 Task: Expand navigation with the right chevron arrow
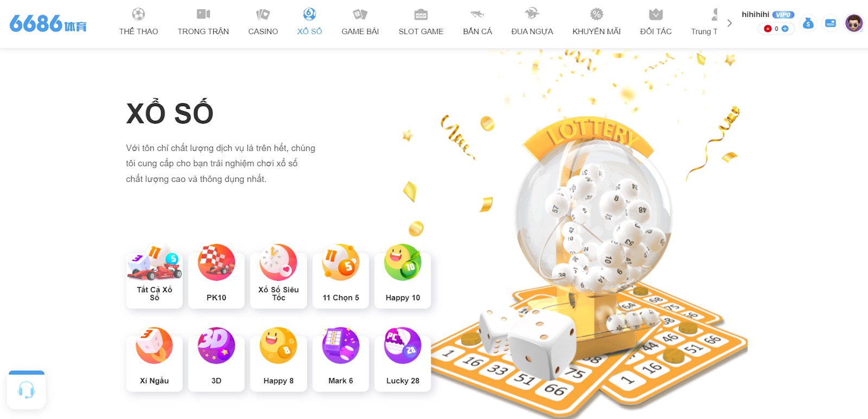pos(730,23)
